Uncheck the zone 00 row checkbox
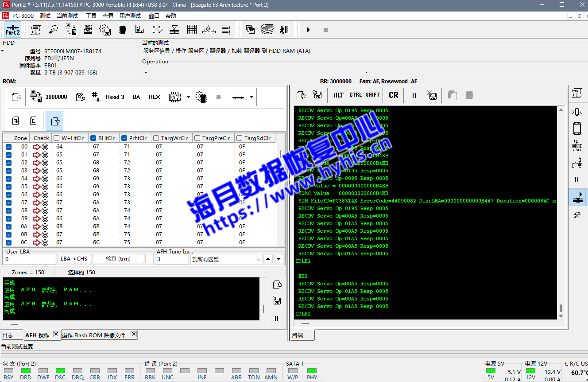The width and height of the screenshot is (588, 382). point(8,147)
